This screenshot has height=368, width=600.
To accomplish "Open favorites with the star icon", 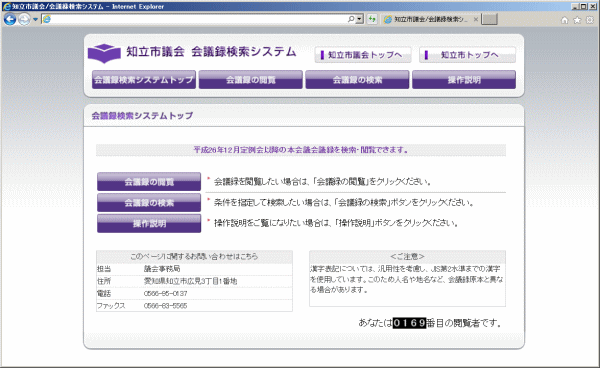I will [577, 20].
